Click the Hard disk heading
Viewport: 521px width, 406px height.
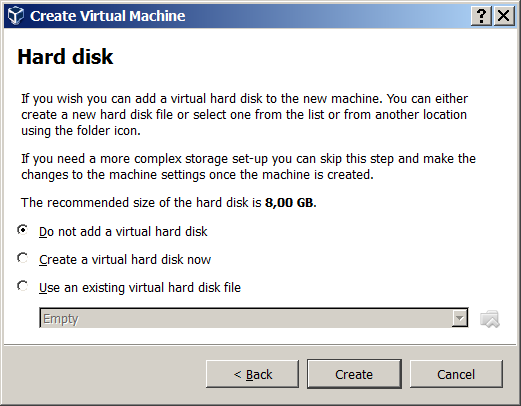pyautogui.click(x=65, y=56)
